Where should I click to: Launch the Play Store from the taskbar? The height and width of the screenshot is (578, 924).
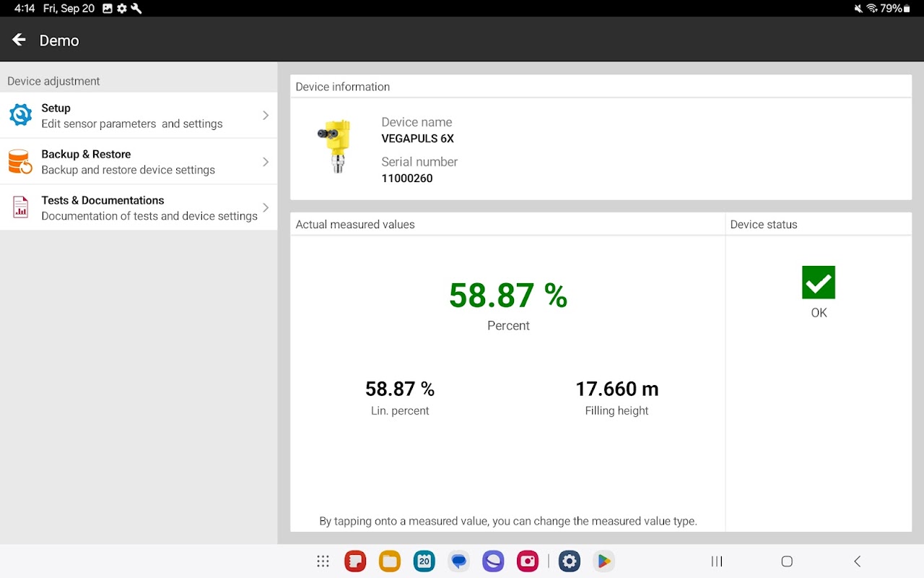click(x=603, y=561)
